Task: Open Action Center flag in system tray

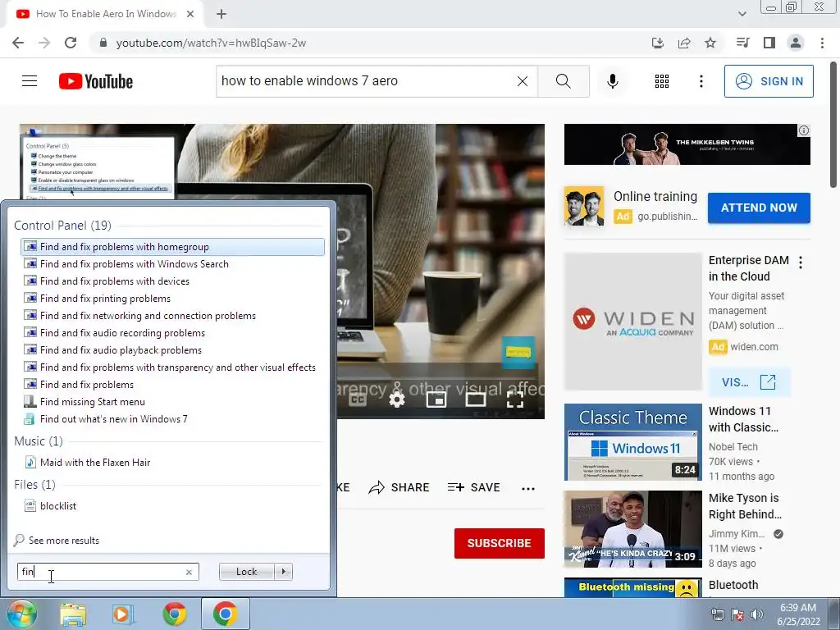Action: click(x=737, y=614)
